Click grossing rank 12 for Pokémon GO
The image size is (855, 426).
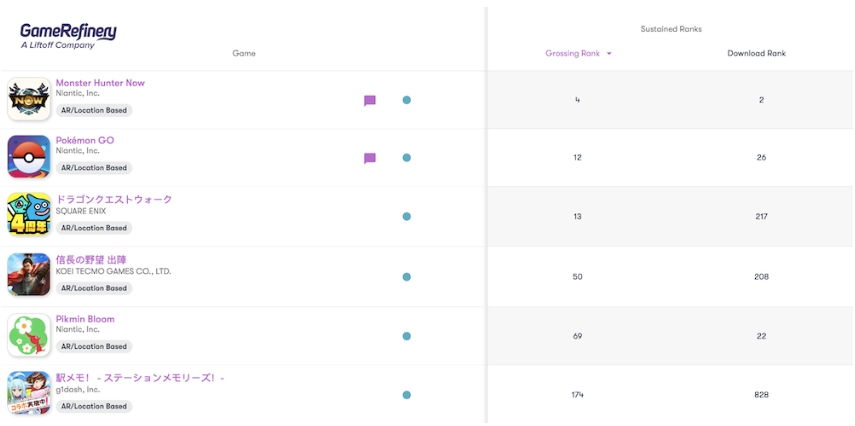577,158
